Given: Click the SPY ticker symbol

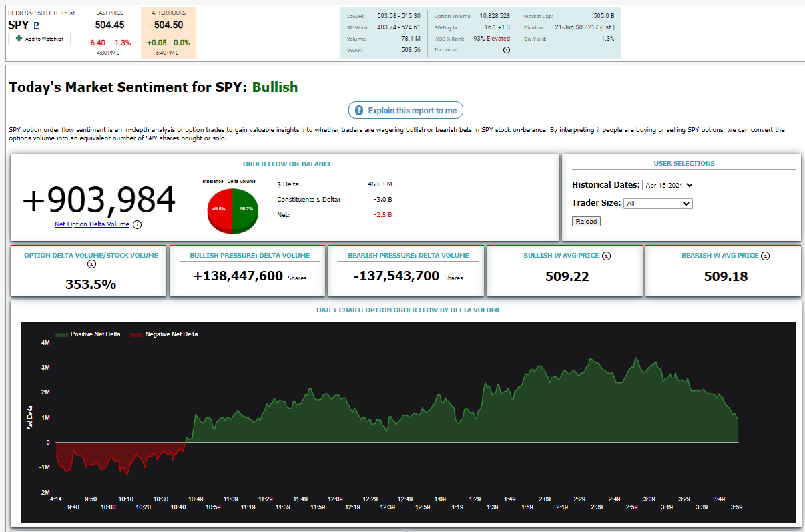Looking at the screenshot, I should (19, 25).
